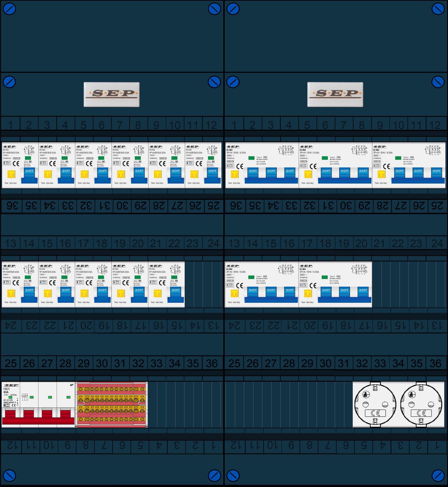Screen dimensions: 448x487
Task: Click the '4P' label on the main switch
Action: pos(72,385)
